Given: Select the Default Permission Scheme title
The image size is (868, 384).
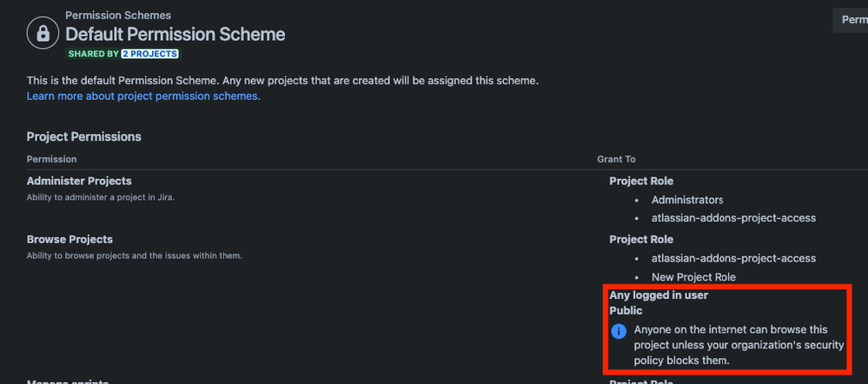Looking at the screenshot, I should 176,34.
